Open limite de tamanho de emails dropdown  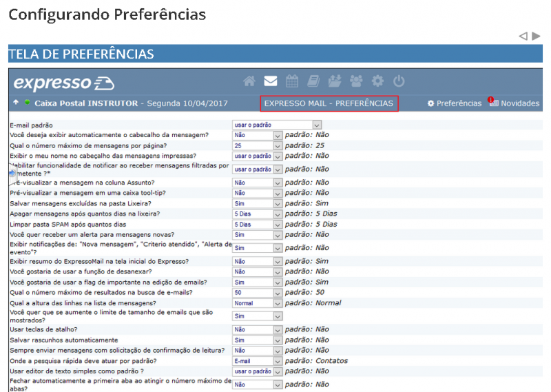[x=257, y=316]
